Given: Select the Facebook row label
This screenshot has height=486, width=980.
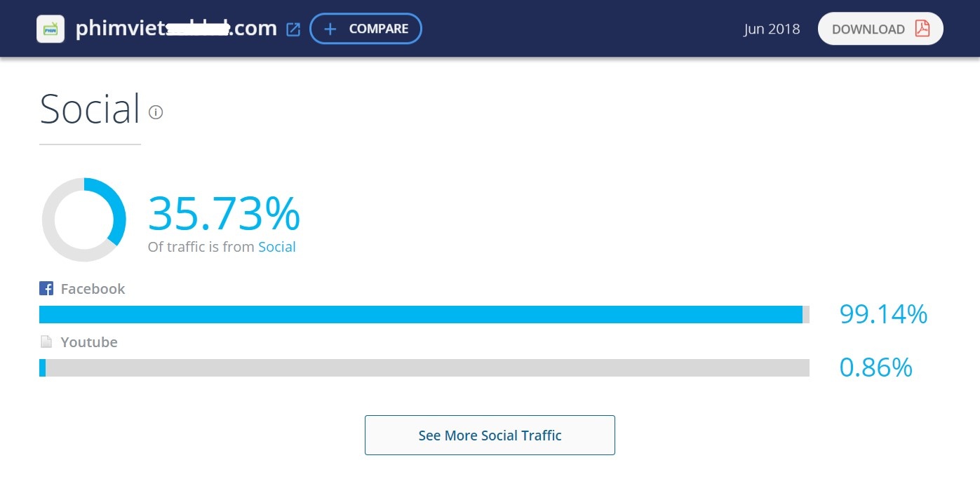Looking at the screenshot, I should (x=92, y=288).
